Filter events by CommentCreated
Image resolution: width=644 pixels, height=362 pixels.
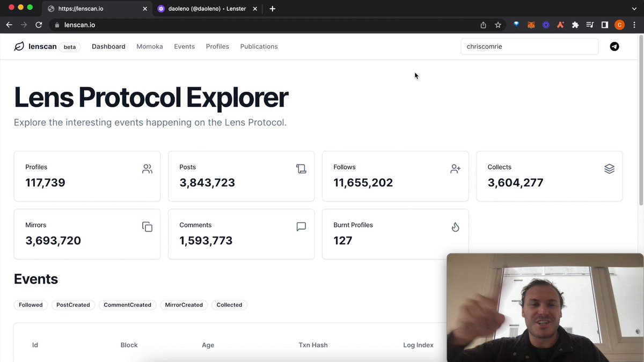coord(127,305)
